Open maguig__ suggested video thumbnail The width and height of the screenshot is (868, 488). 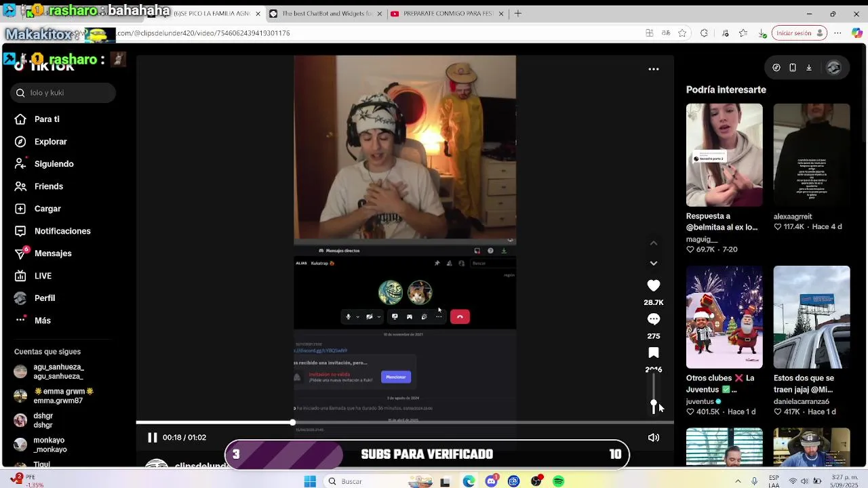tap(724, 155)
